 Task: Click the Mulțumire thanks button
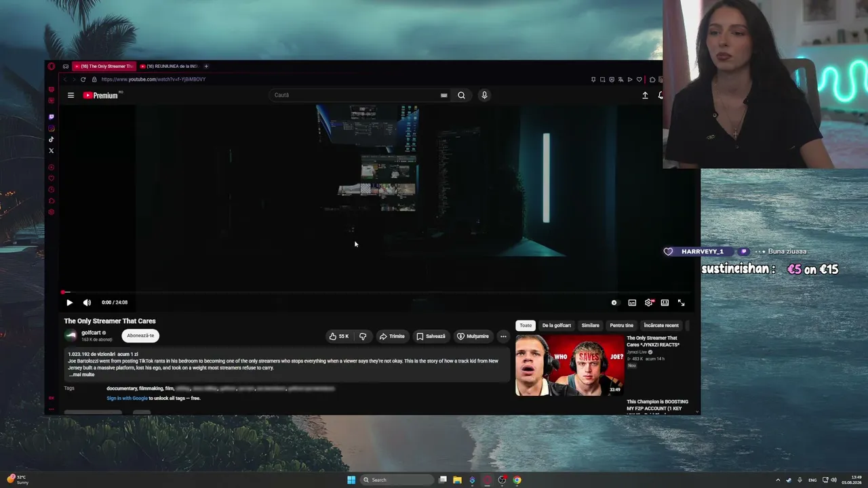[473, 336]
